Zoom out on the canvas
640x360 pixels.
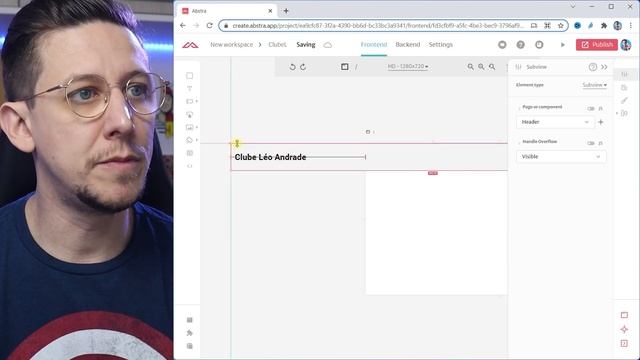(x=481, y=67)
